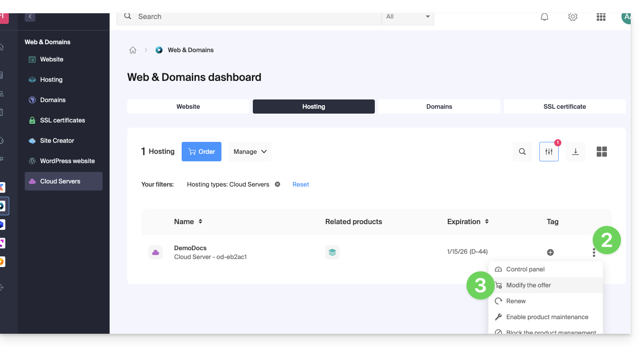
Task: Click the blue Order button
Action: [x=202, y=152]
